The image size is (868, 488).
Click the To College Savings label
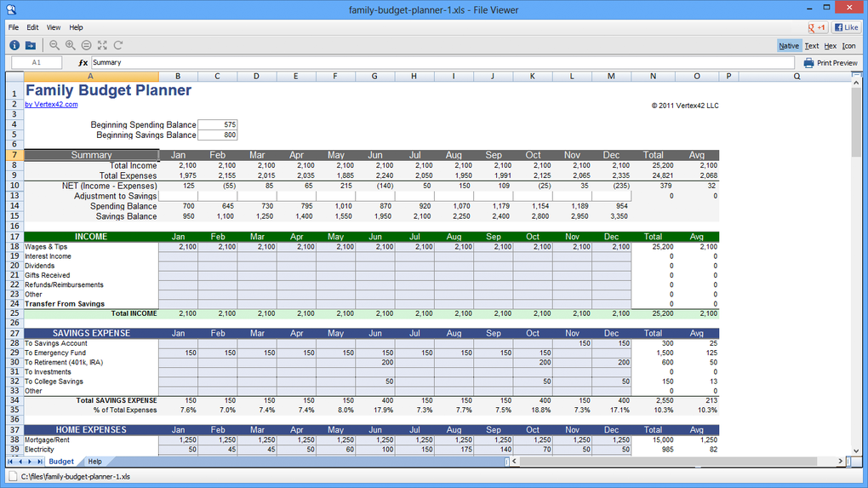54,382
